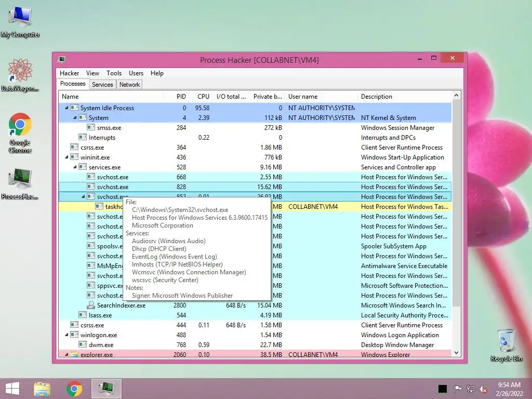532x399 pixels.
Task: Select the 'Antimalware Service Executable' cell
Action: pos(404,265)
